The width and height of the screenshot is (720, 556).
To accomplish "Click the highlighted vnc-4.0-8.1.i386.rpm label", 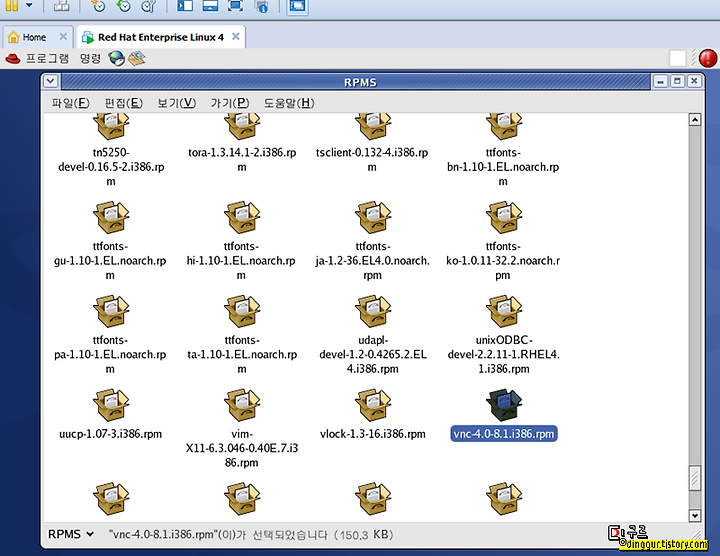I will click(504, 434).
